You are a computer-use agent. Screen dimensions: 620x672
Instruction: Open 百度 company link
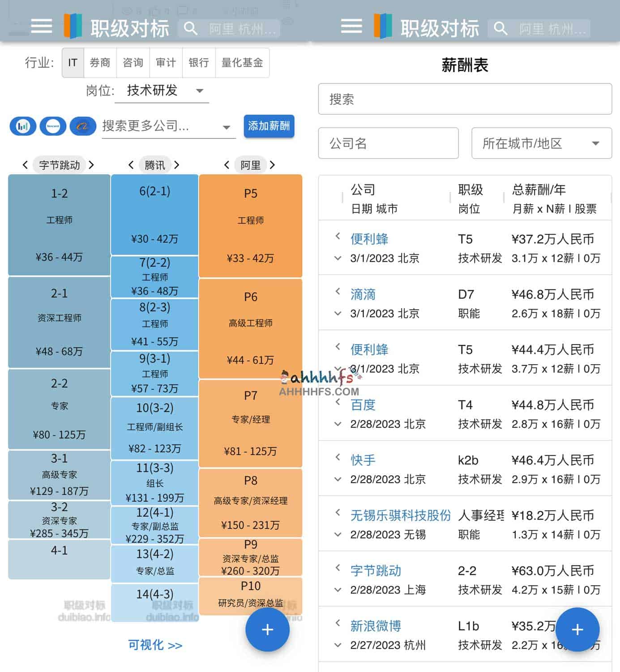tap(363, 405)
